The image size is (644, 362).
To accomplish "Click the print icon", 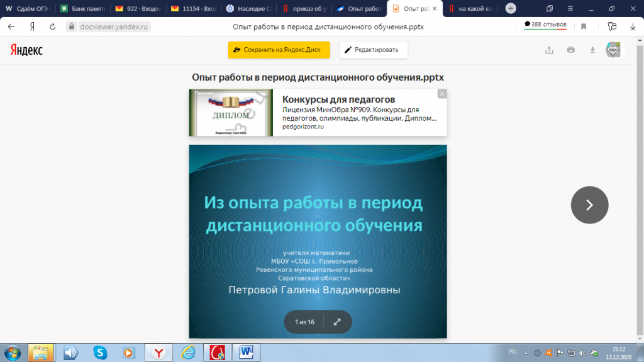I will (571, 50).
